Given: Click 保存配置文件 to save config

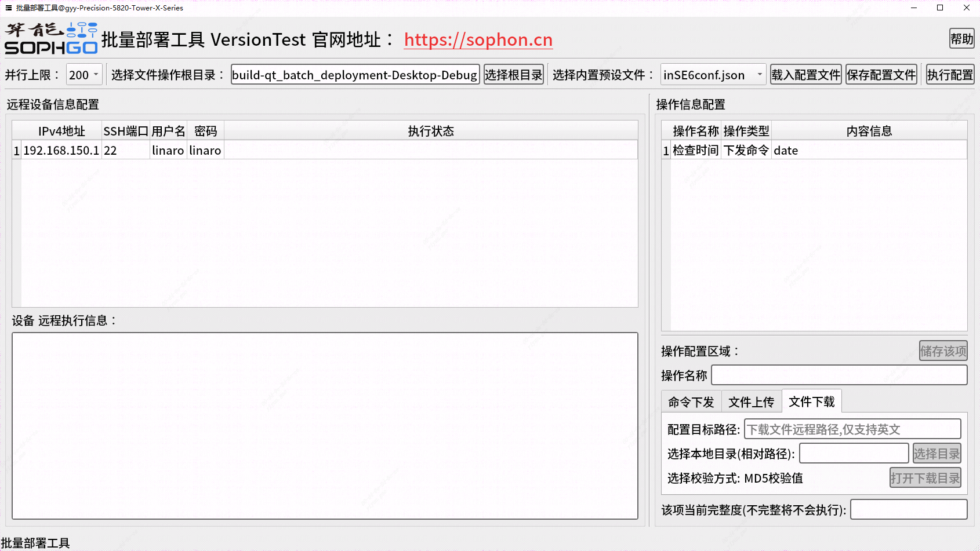Looking at the screenshot, I should 881,75.
